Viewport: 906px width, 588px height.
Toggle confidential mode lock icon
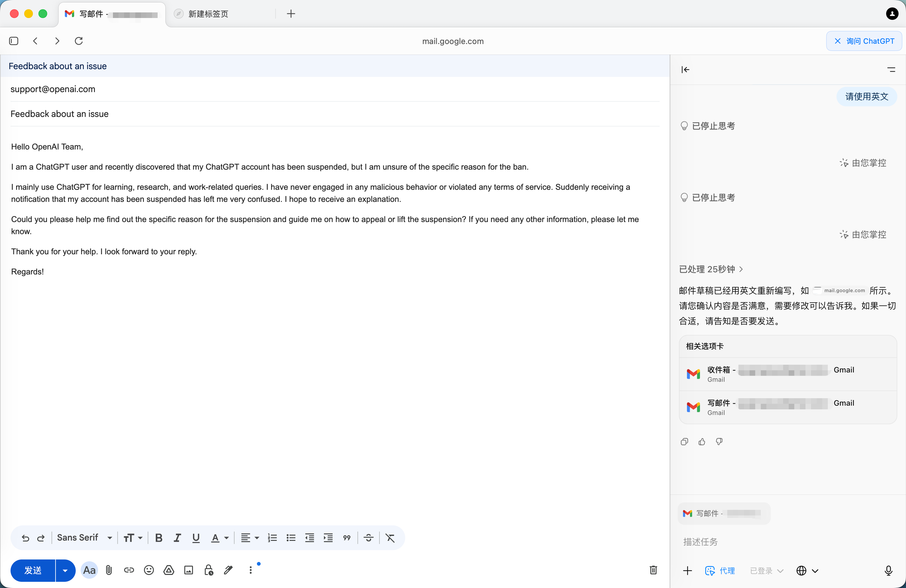point(208,570)
